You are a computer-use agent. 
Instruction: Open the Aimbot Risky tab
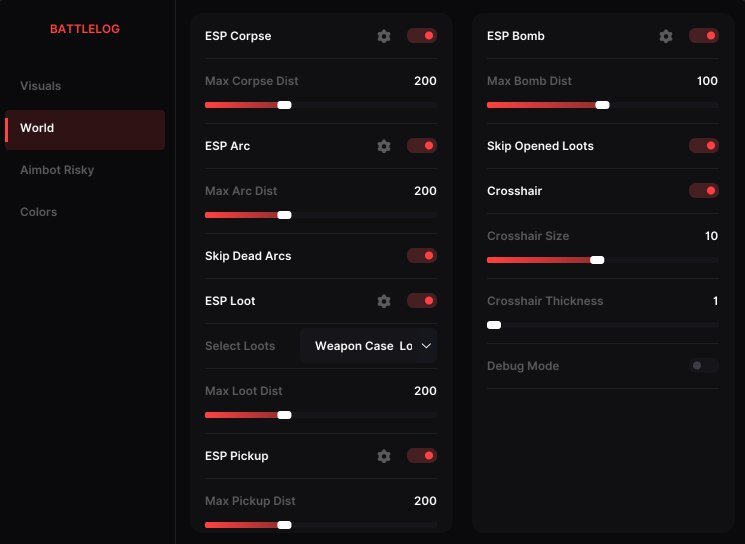pyautogui.click(x=57, y=170)
